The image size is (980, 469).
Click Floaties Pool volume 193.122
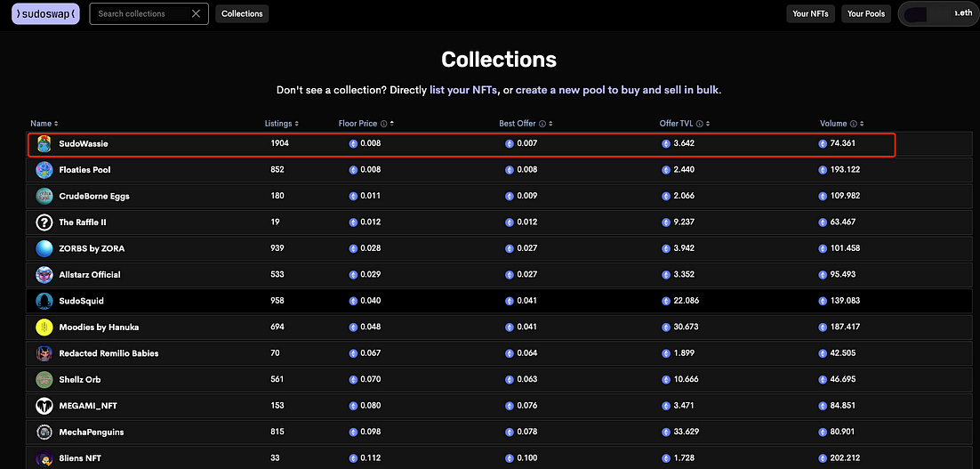[x=845, y=170]
